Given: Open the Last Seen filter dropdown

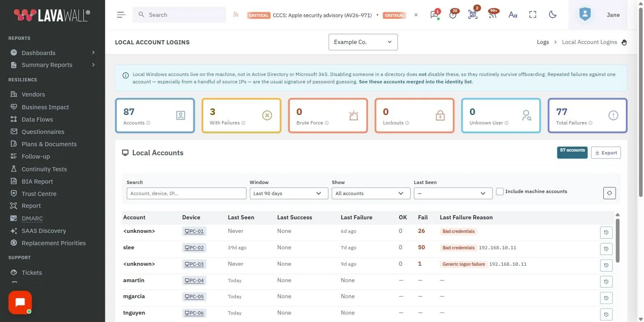Looking at the screenshot, I should tap(453, 193).
